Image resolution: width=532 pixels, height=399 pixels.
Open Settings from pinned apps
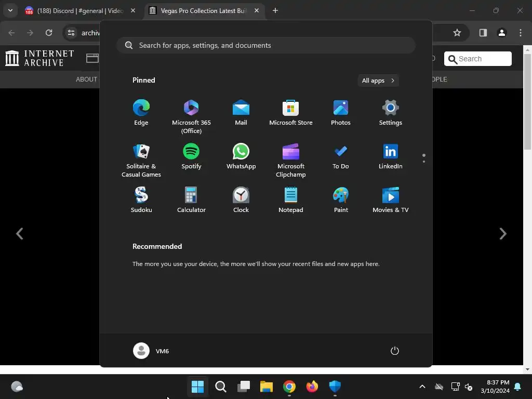[x=391, y=113]
